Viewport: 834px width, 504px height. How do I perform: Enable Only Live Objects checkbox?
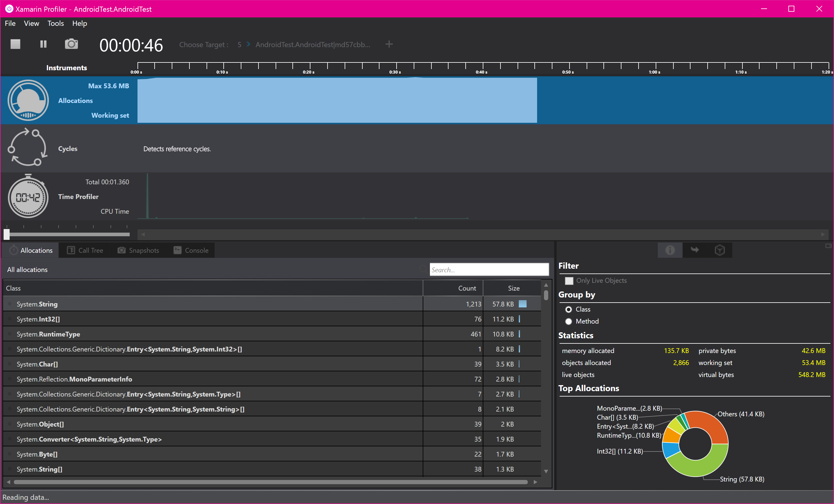pyautogui.click(x=569, y=281)
